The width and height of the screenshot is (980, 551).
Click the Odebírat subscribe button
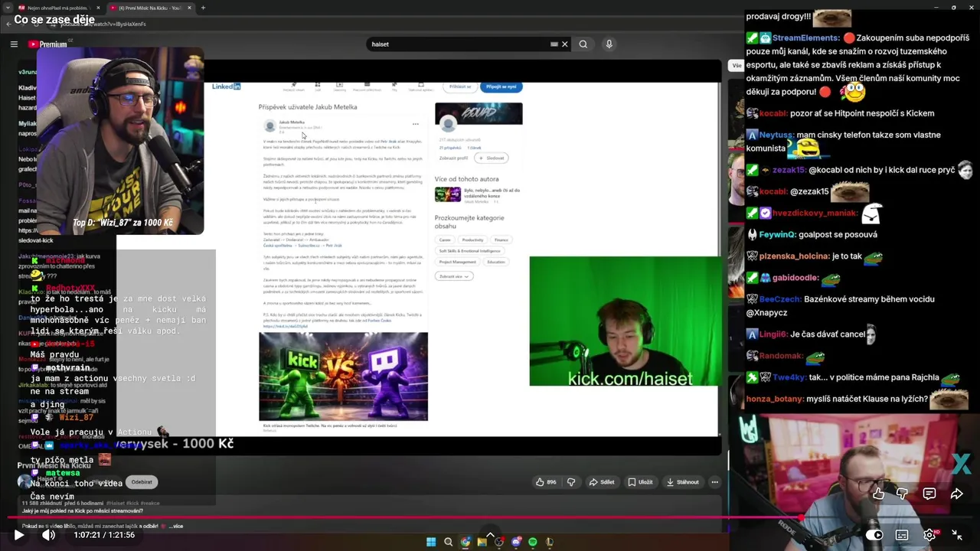142,482
